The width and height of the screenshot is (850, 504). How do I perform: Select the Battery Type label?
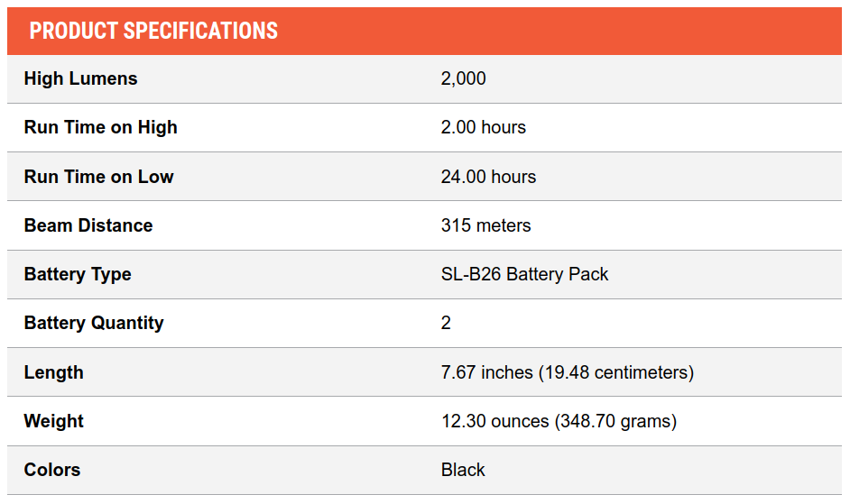pos(78,274)
